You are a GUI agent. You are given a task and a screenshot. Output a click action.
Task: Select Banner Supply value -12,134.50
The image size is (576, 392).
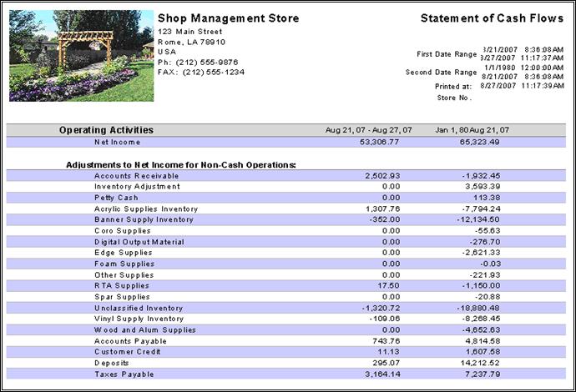click(478, 219)
